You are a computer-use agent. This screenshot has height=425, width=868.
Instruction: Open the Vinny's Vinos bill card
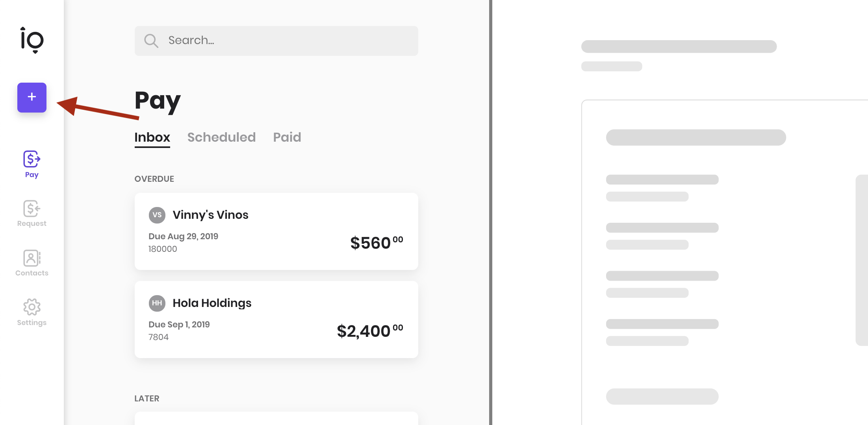(276, 231)
